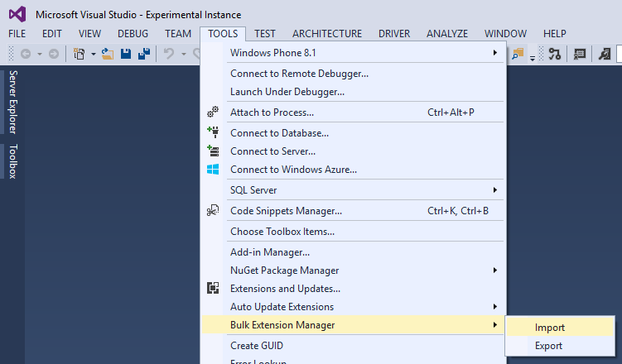Select Choose Toolbox Items

tap(353, 231)
